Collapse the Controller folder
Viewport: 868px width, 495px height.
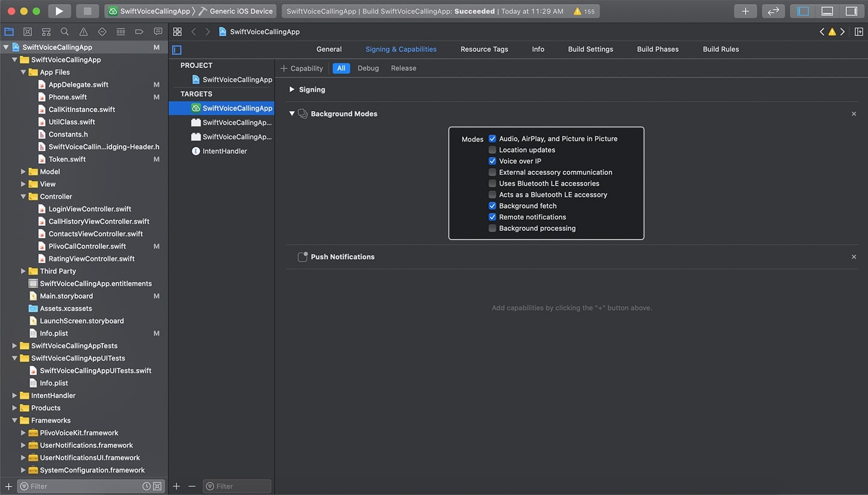[24, 197]
